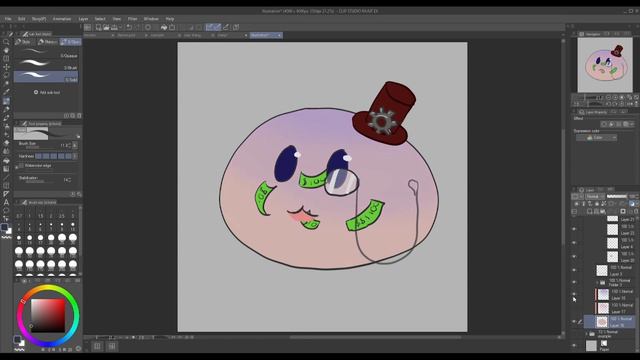Open the Animation menu

62,19
